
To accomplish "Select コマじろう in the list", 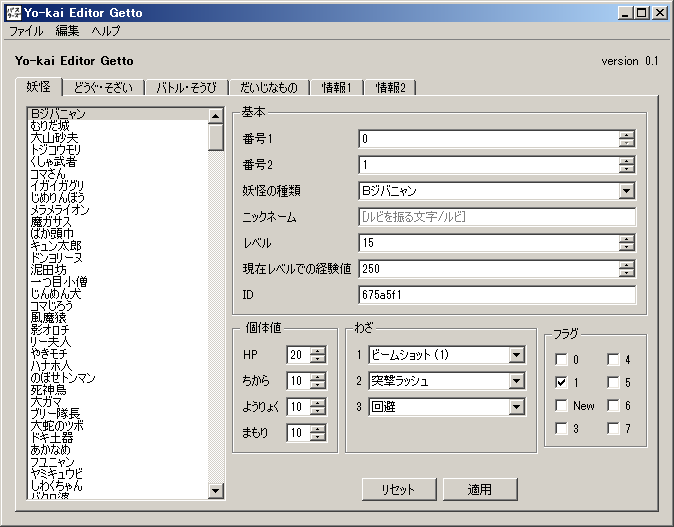I will coord(118,306).
